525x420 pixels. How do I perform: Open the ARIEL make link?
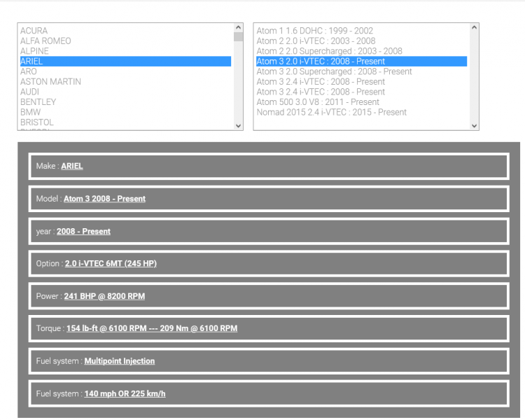pyautogui.click(x=72, y=166)
